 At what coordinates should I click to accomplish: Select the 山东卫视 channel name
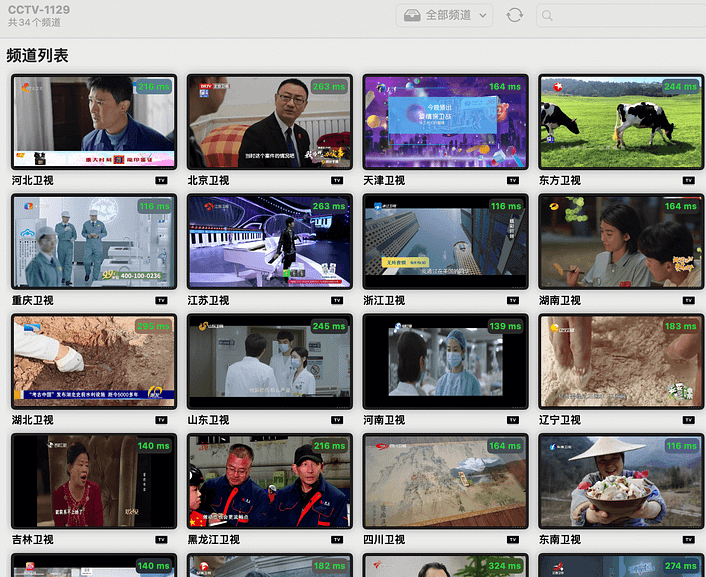coord(208,420)
